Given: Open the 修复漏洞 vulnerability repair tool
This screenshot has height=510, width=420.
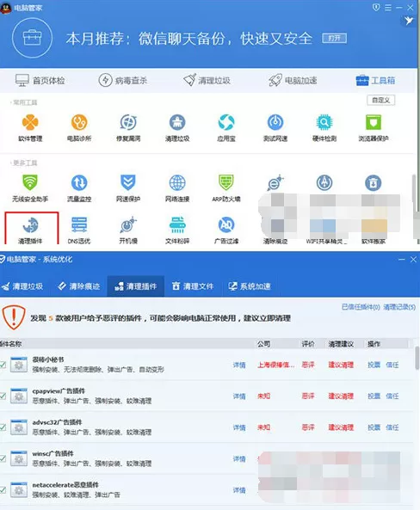Looking at the screenshot, I should tap(128, 128).
